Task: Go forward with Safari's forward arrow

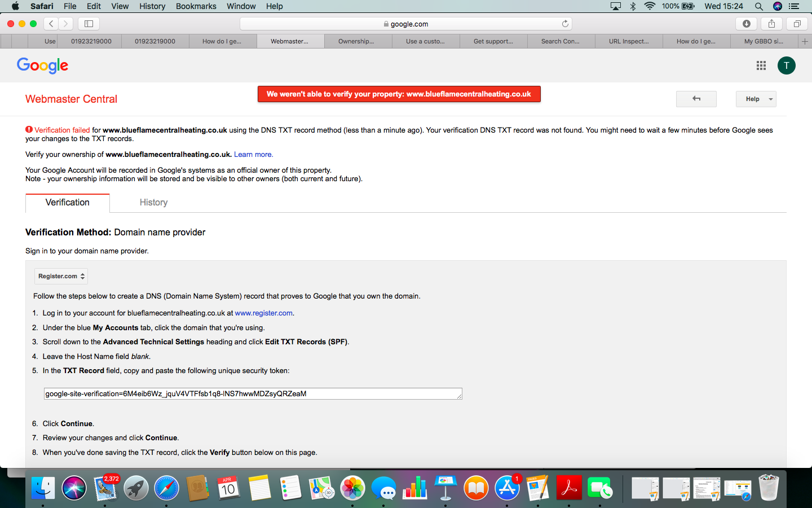Action: [x=65, y=24]
